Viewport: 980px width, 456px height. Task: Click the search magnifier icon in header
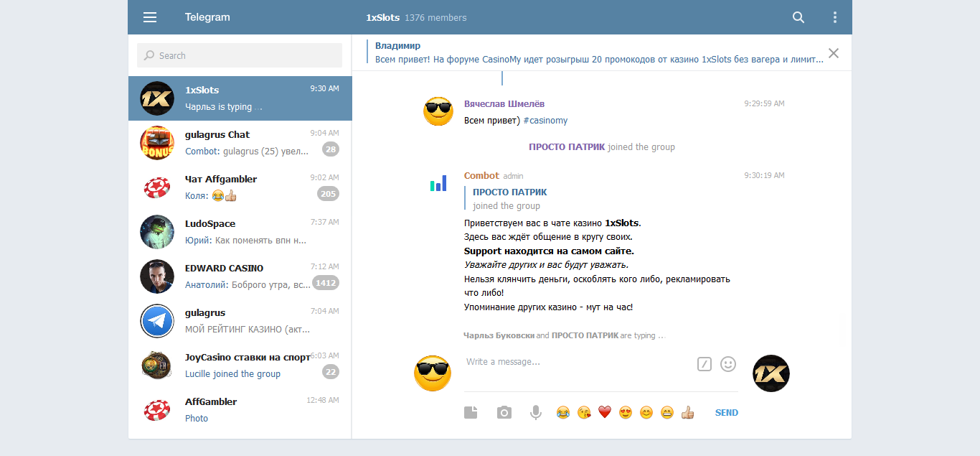798,17
